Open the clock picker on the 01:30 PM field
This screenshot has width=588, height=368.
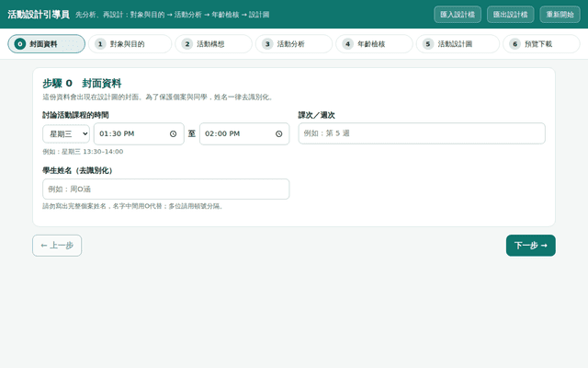(x=173, y=133)
